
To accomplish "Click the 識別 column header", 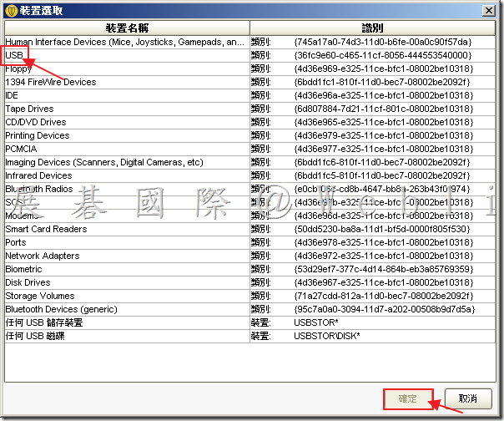I will point(374,28).
